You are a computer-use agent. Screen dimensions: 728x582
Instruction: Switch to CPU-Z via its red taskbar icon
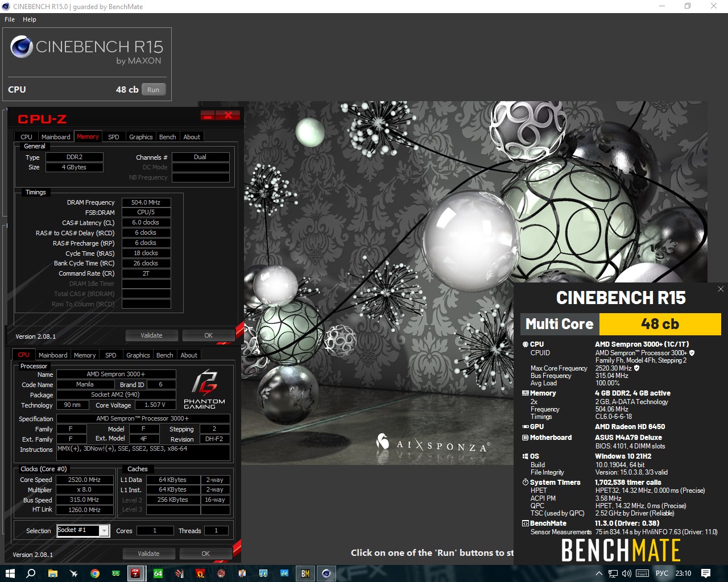pos(135,573)
